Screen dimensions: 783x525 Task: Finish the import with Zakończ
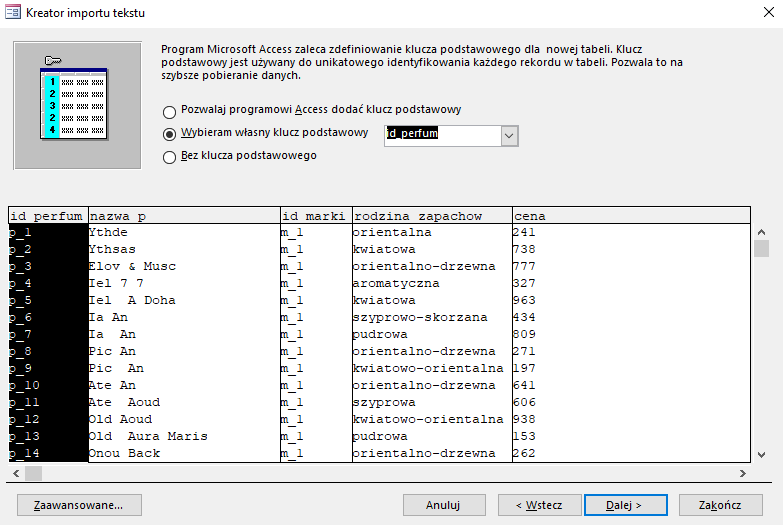tap(721, 505)
